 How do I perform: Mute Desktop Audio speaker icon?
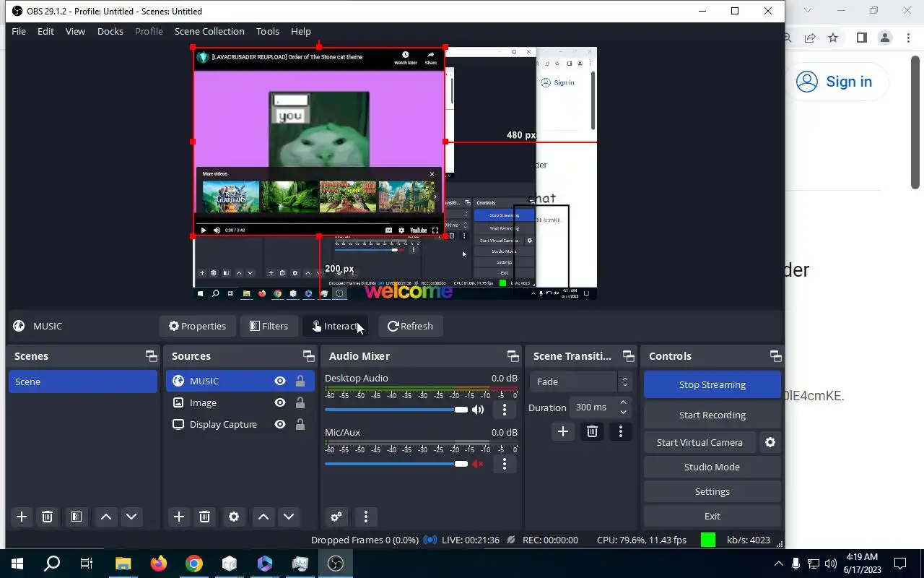(478, 410)
